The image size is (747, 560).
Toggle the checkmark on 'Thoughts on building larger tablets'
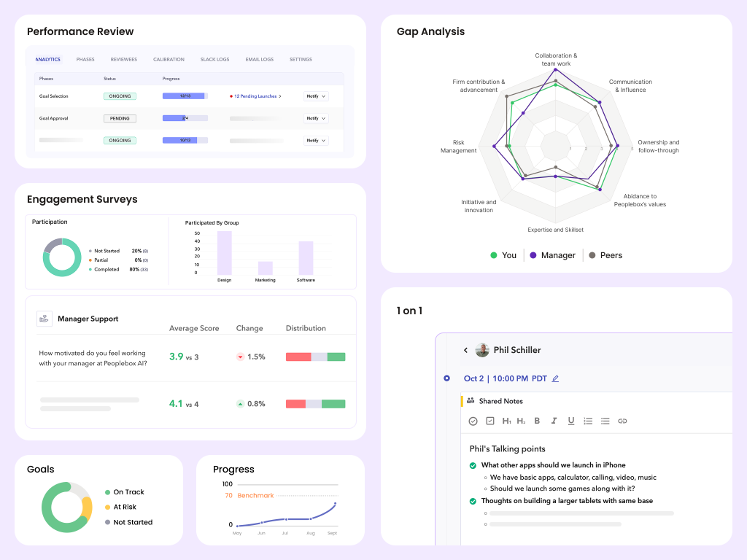(473, 501)
